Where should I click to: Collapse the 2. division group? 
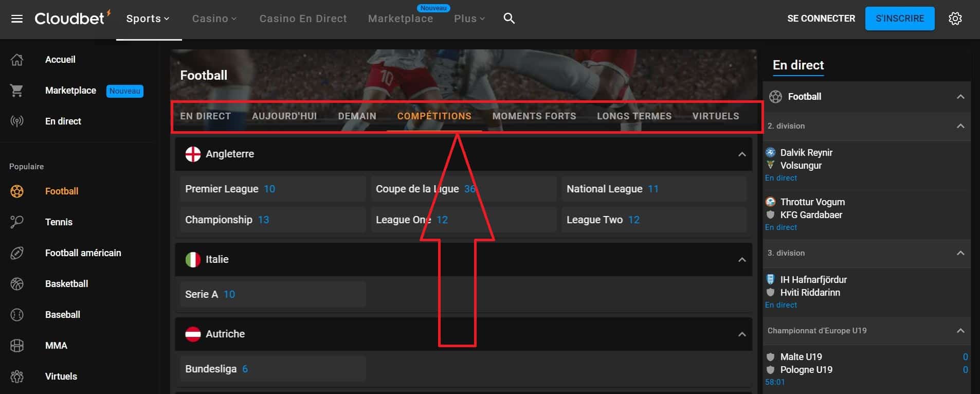(x=960, y=126)
